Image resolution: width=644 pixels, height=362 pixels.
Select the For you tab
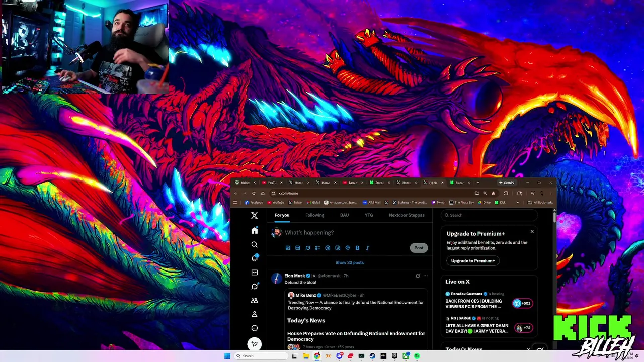click(282, 215)
